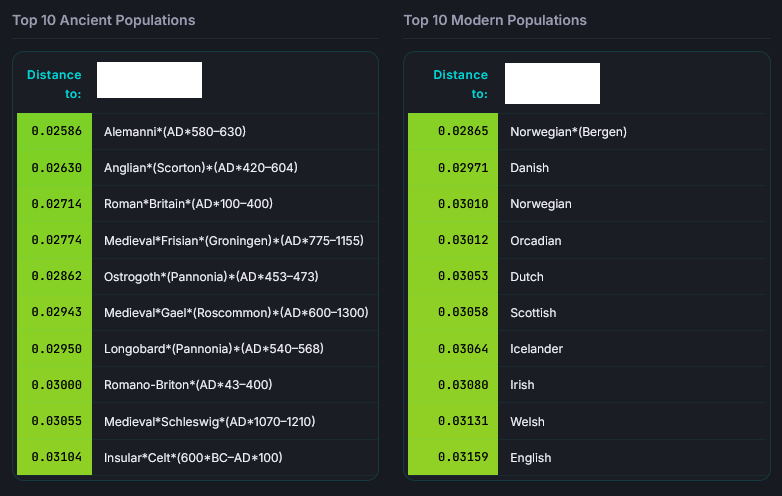Click distance value 0.03010
Screen dimensions: 782x496
click(x=463, y=203)
